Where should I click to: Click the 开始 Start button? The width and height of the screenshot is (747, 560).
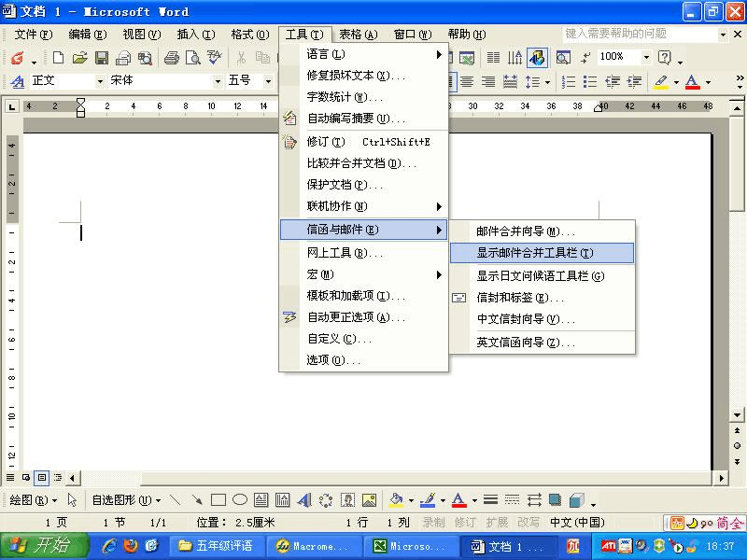coord(44,546)
